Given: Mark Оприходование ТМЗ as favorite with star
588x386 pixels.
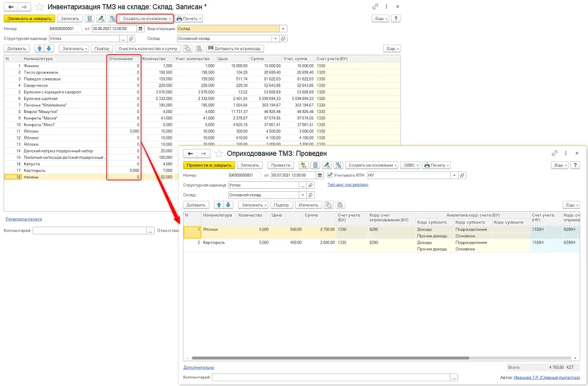Looking at the screenshot, I should [x=219, y=154].
